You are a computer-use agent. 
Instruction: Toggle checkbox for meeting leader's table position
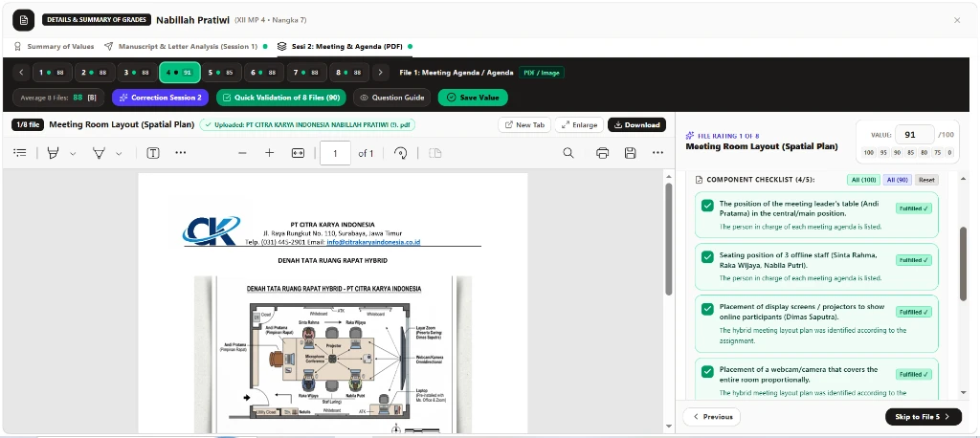707,206
